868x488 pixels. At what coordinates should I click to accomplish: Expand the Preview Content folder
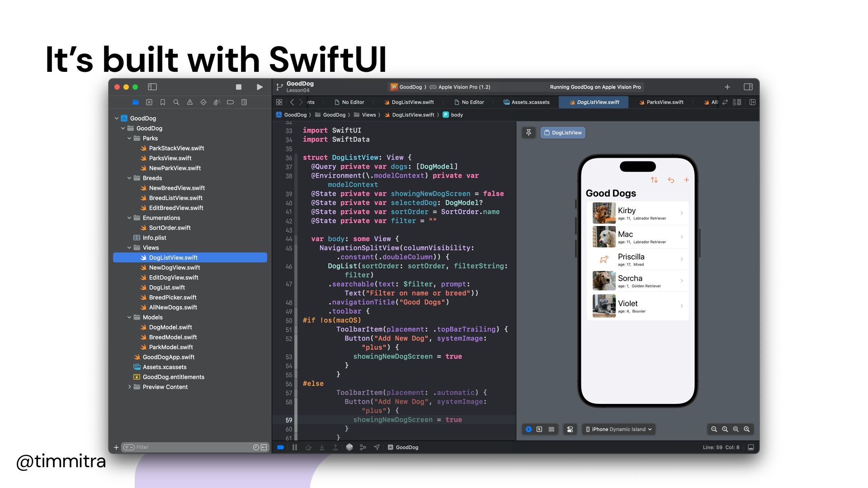tap(129, 387)
